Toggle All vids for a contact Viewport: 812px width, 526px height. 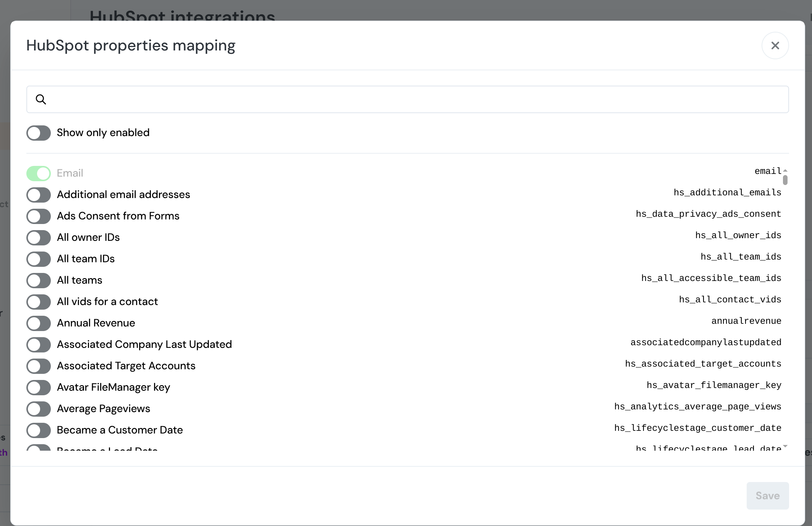coord(39,302)
